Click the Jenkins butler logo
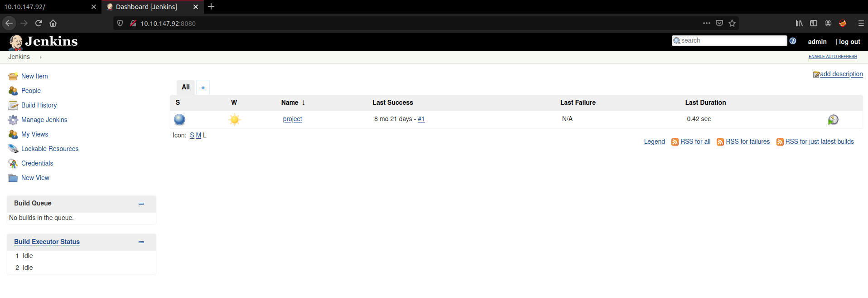The width and height of the screenshot is (868, 298). click(16, 42)
